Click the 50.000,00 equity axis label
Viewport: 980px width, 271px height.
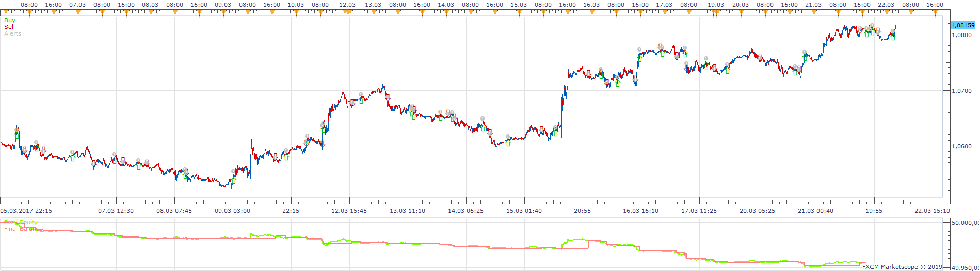coord(966,223)
